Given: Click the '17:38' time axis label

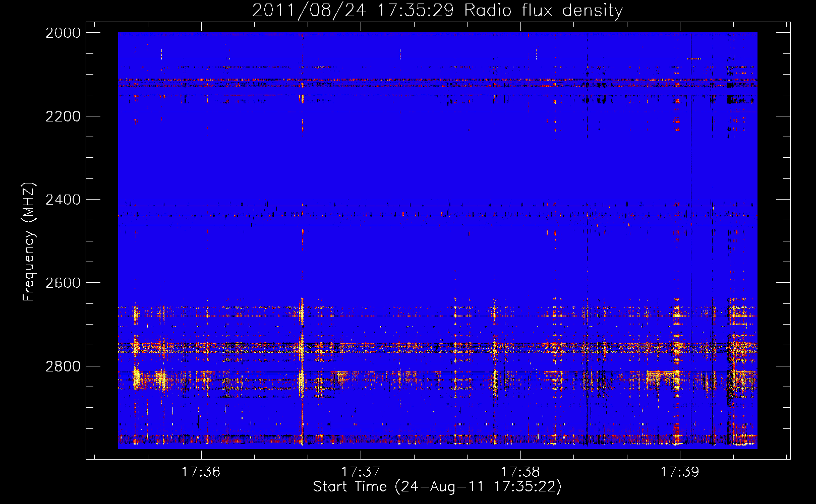Looking at the screenshot, I should point(520,472).
